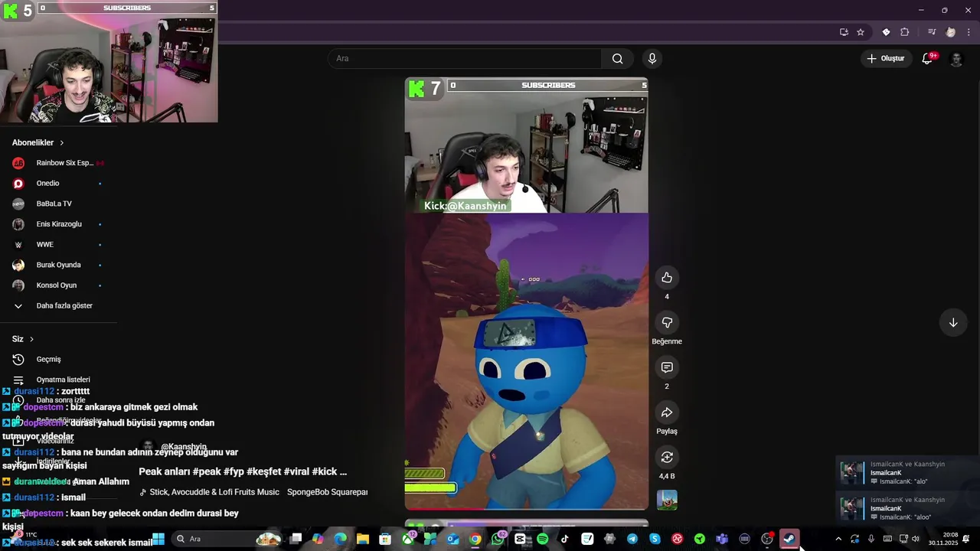Open the Onedio channel subscription
Viewport: 980px width, 551px height.
58,184
